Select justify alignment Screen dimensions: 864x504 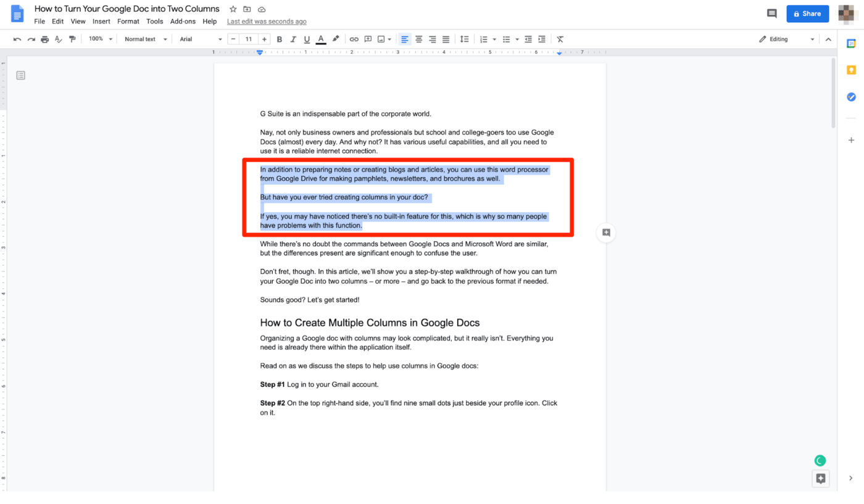446,39
